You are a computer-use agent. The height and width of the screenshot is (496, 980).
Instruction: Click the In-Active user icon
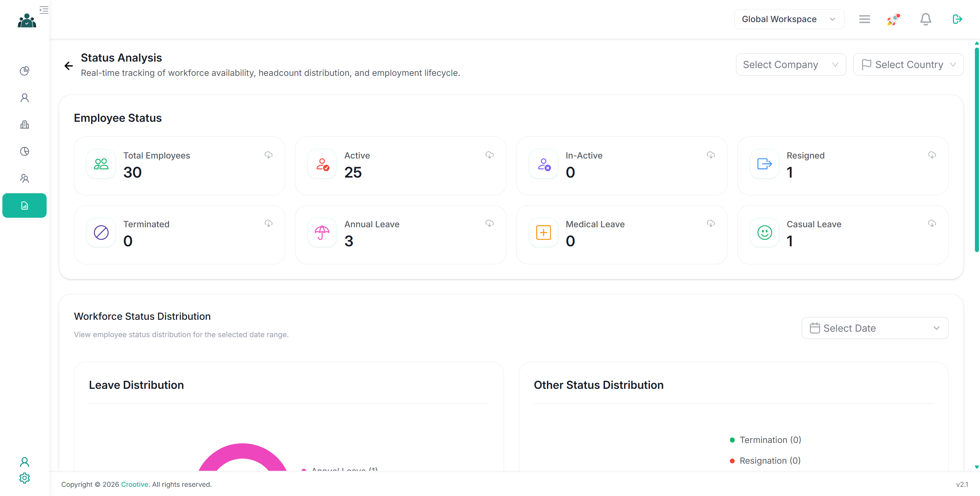pyautogui.click(x=544, y=164)
